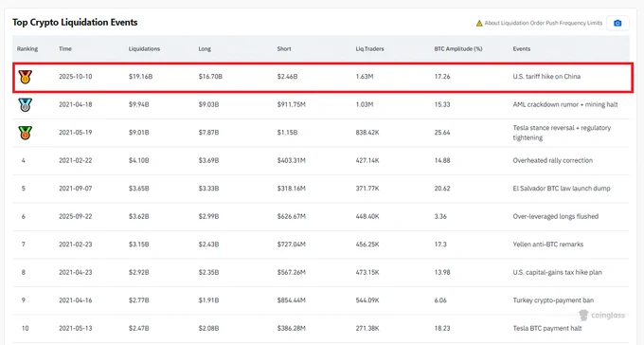Click AML crackdown rumor + mining halt event
Image resolution: width=644 pixels, height=345 pixels.
[x=565, y=104]
